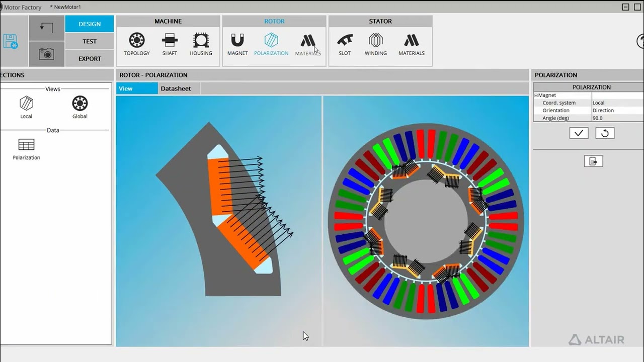Open the Housing section
Screen dimensions: 644x362
coord(201,44)
